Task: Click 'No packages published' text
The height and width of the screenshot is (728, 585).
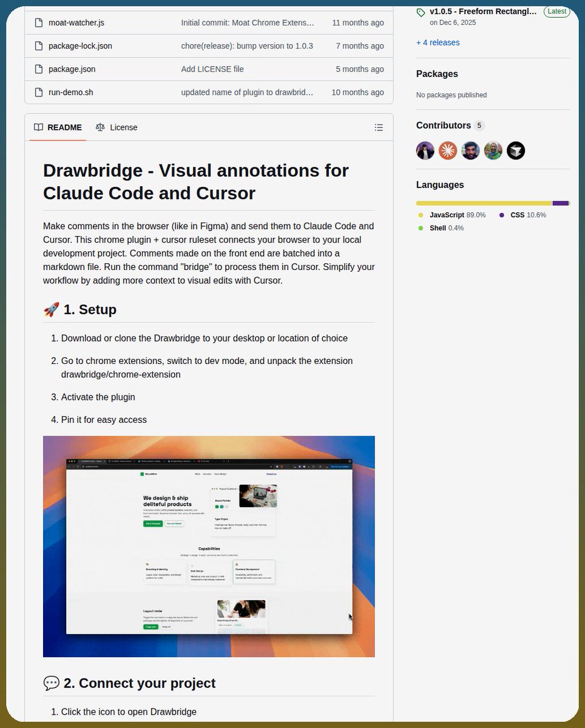Action: click(451, 95)
